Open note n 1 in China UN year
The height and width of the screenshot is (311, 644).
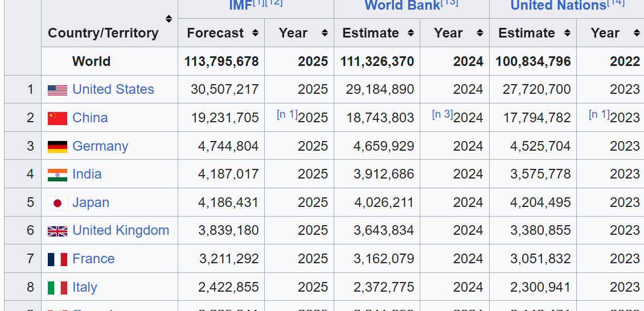[599, 114]
